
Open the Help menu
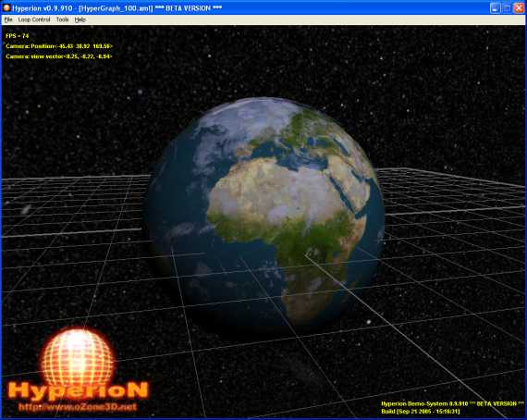pos(80,19)
